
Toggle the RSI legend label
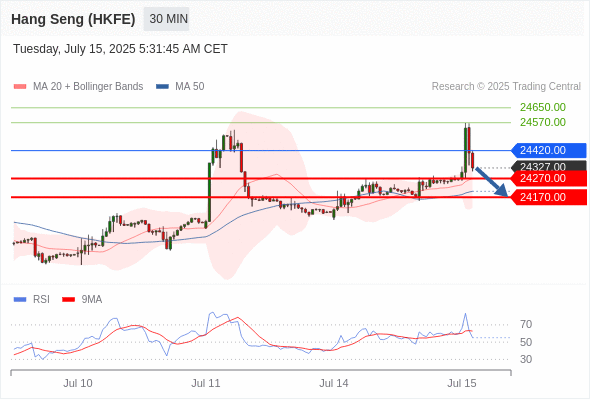pos(41,300)
